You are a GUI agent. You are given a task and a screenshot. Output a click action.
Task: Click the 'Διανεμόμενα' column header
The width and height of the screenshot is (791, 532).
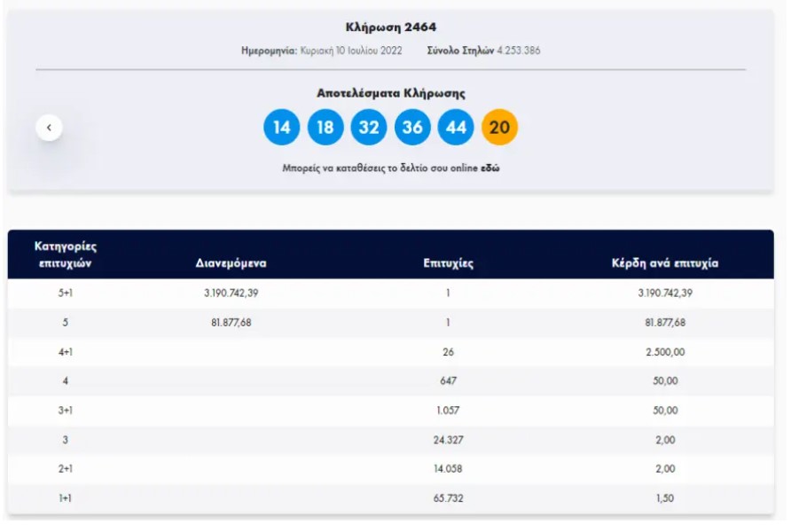[x=231, y=263]
